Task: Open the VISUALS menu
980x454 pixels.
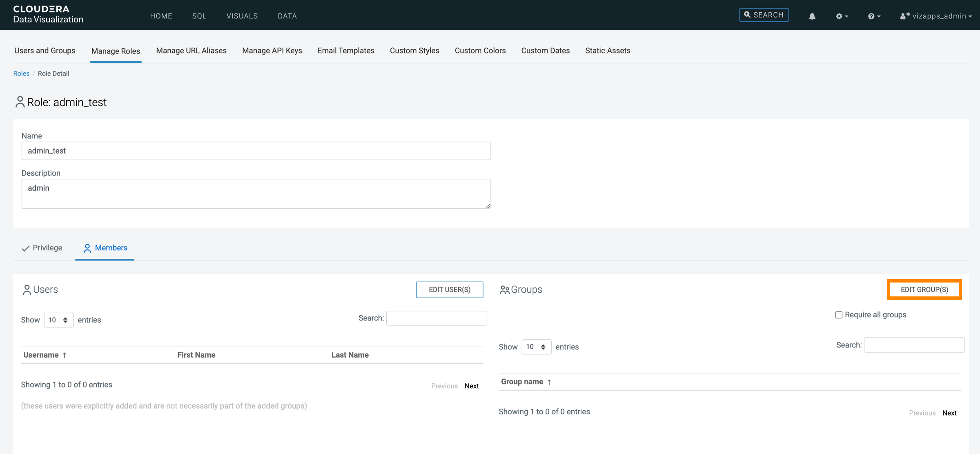Action: [242, 16]
